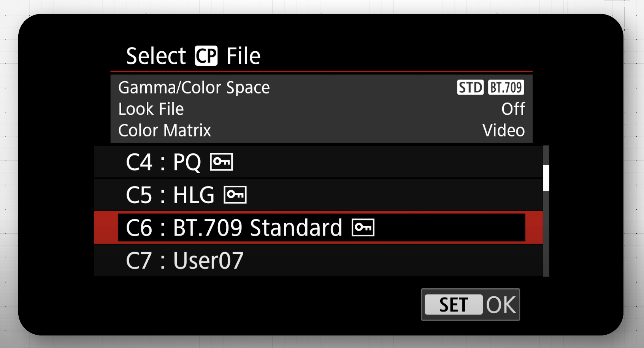Click the word File in the title
Screen dimensions: 644x348
tap(243, 56)
